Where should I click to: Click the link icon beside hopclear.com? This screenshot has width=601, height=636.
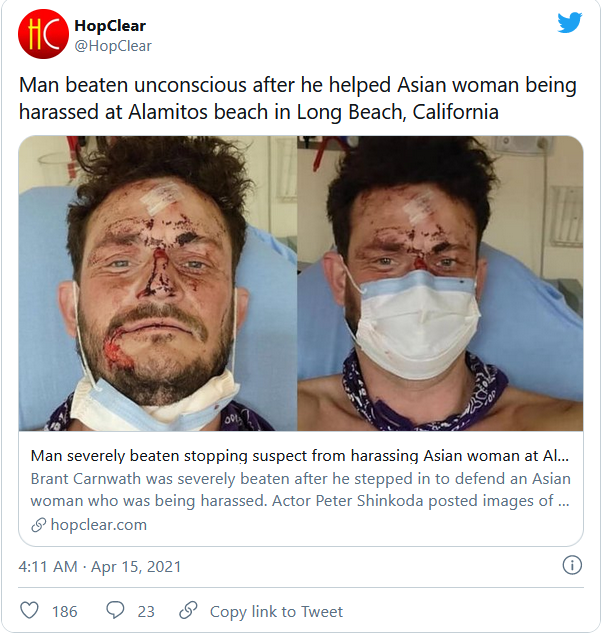point(38,524)
